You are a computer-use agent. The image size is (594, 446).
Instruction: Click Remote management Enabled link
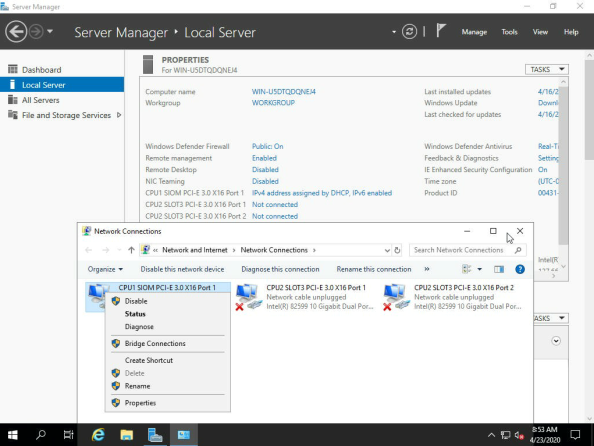coord(264,158)
